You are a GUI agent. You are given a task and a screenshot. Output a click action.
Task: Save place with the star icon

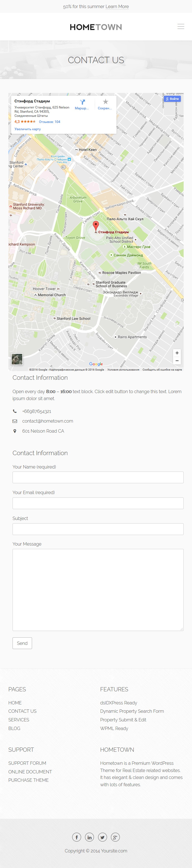click(x=105, y=104)
